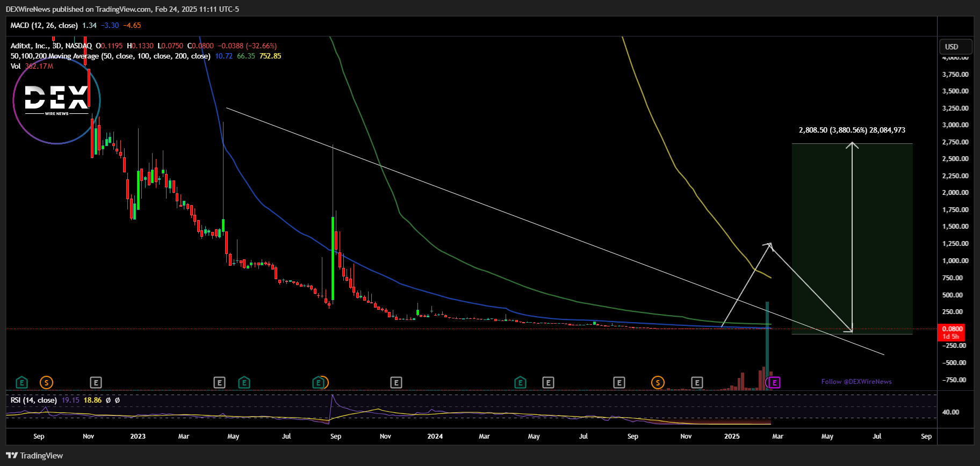The width and height of the screenshot is (980, 466).
Task: Click the Moving Average indicator legend
Action: point(110,56)
